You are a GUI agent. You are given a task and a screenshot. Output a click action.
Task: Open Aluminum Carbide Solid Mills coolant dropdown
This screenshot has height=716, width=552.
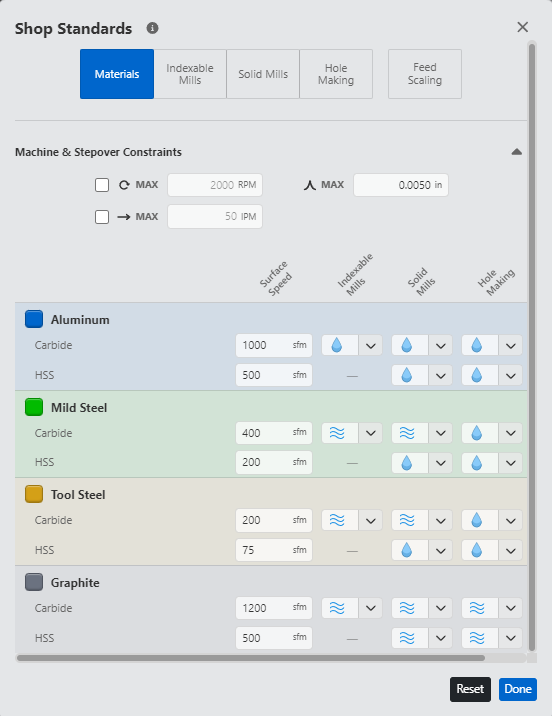coord(441,346)
